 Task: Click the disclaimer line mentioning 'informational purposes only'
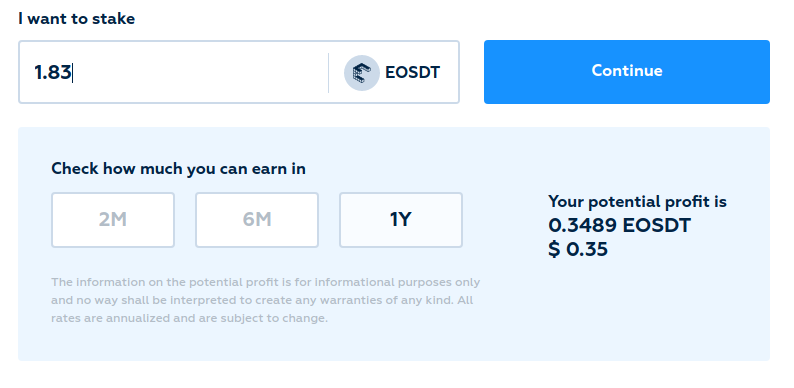coord(265,282)
